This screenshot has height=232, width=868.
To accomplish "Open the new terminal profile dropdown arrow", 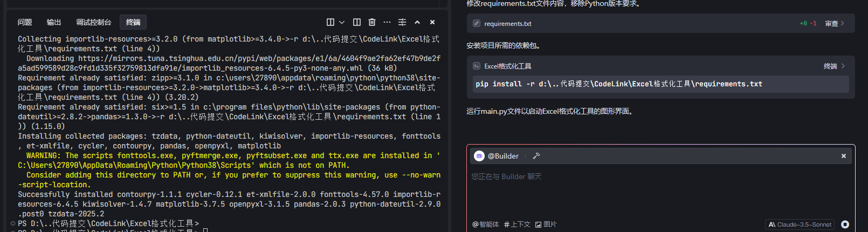I will click(342, 22).
